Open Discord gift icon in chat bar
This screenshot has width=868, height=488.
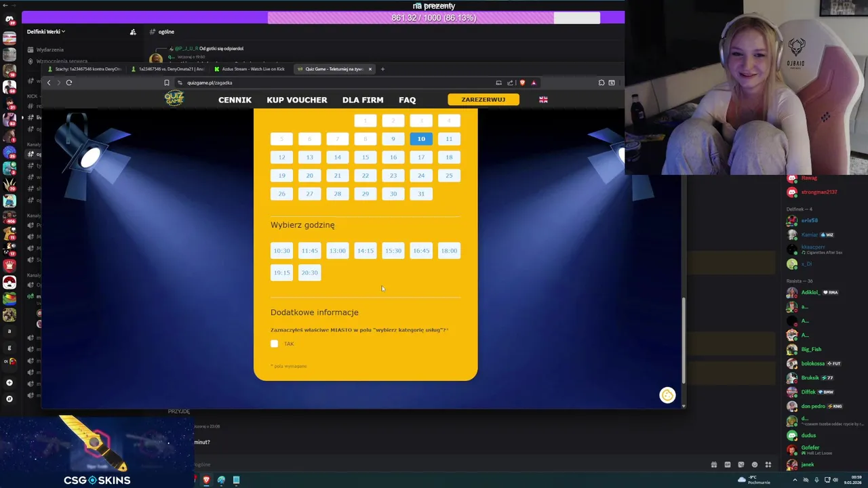click(x=714, y=465)
